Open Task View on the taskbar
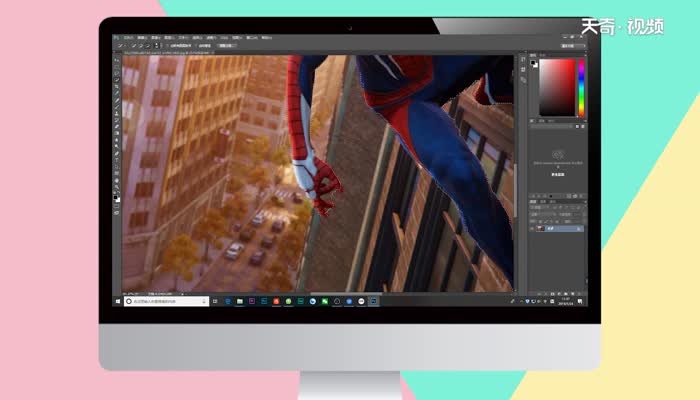 point(215,301)
